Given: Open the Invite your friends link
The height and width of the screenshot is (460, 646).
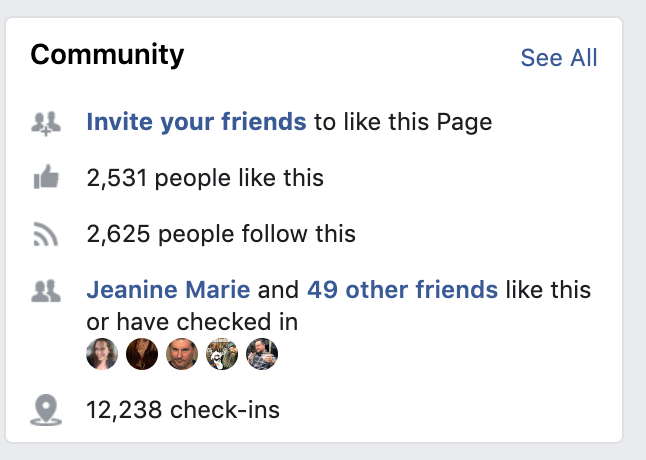Looking at the screenshot, I should pos(196,121).
